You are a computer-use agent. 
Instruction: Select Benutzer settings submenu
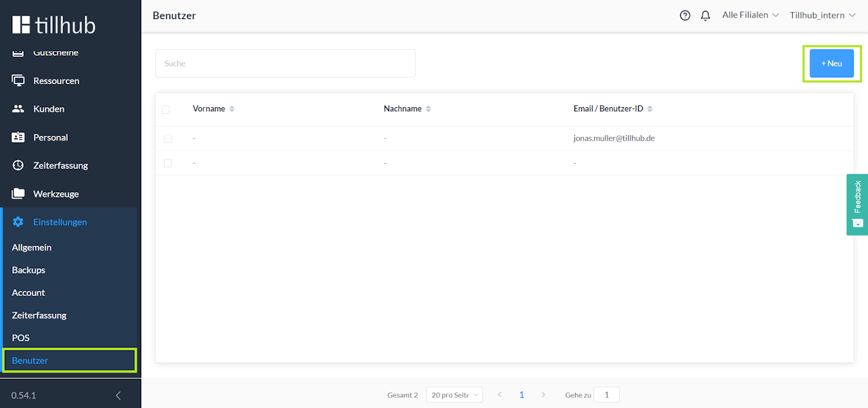(x=69, y=360)
